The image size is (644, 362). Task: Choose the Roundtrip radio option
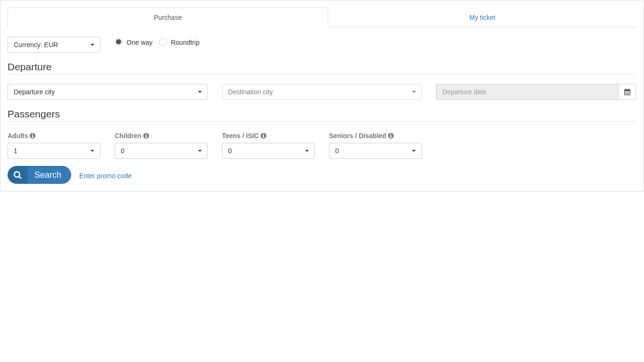163,42
